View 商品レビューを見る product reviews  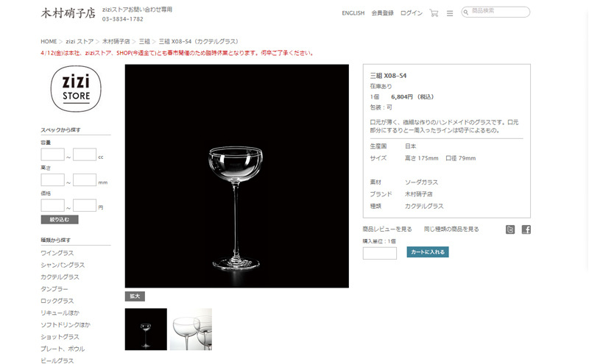pos(387,229)
